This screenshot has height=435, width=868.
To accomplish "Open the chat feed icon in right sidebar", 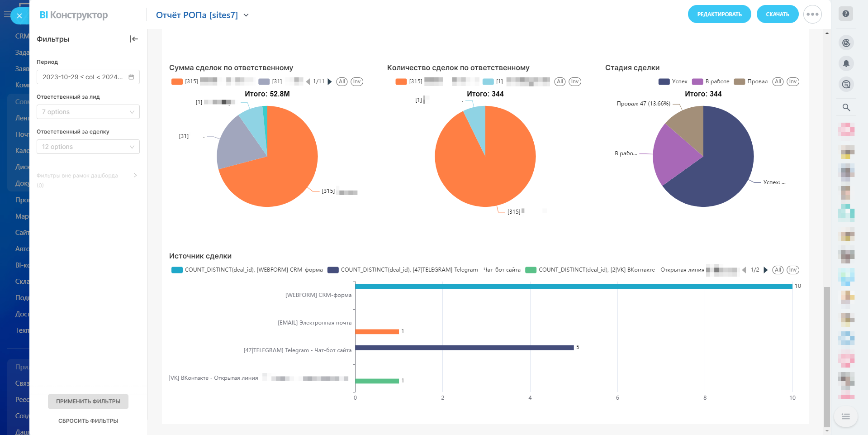I will click(846, 84).
